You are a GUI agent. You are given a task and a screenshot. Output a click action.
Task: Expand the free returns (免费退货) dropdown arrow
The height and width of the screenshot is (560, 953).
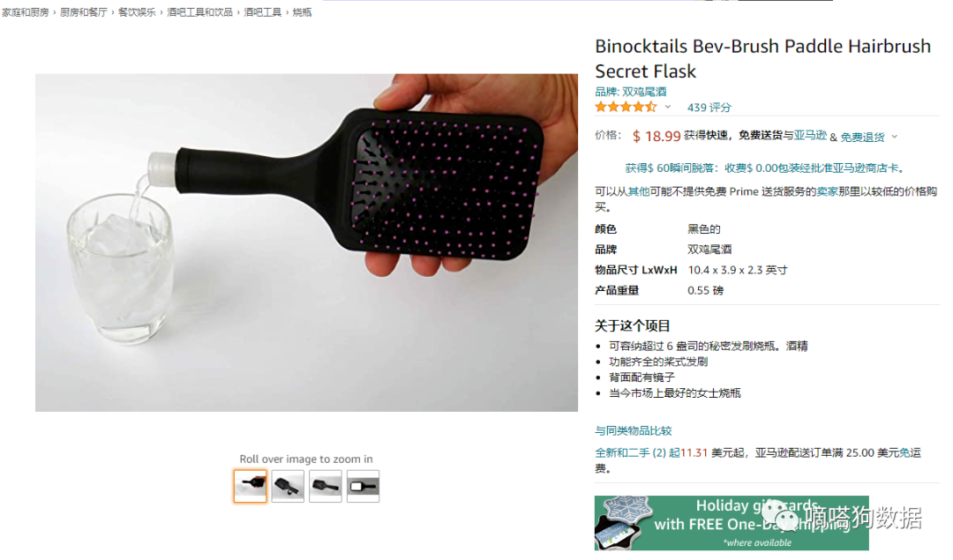pos(894,137)
